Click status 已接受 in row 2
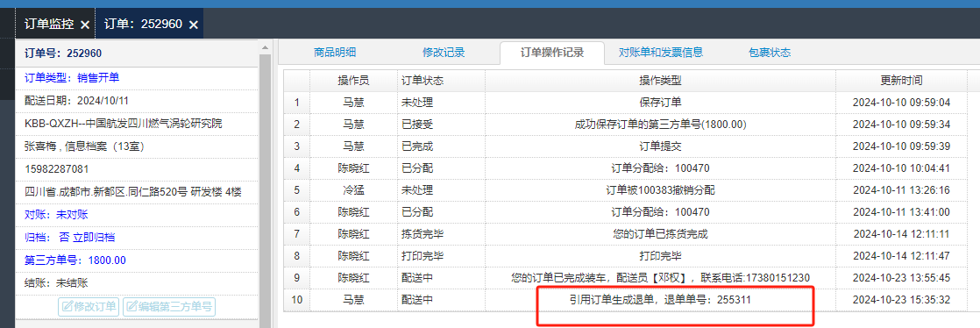Image resolution: width=980 pixels, height=328 pixels. click(417, 125)
